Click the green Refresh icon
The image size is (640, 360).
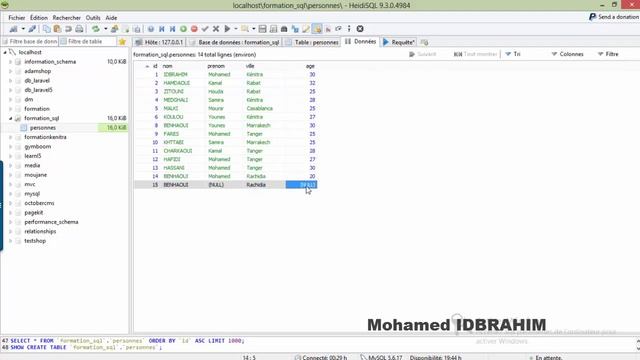pyautogui.click(x=96, y=29)
